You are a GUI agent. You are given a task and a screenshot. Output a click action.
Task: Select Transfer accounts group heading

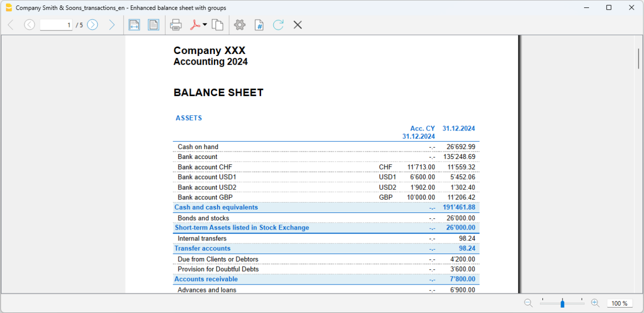coord(203,248)
